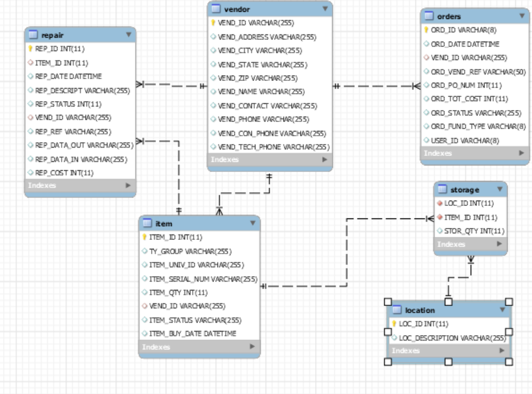Click the foreign key diamond beside VEND_ID in repair
This screenshot has height=394, width=532.
pos(30,116)
